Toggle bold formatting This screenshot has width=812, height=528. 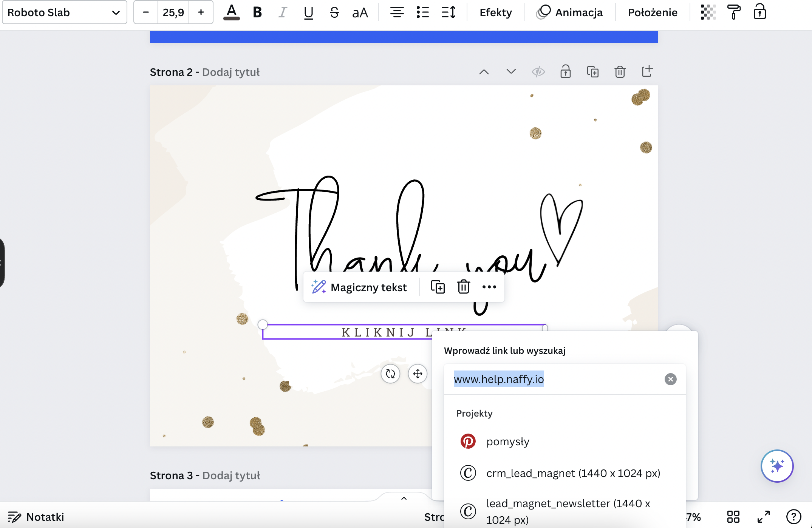pos(257,12)
